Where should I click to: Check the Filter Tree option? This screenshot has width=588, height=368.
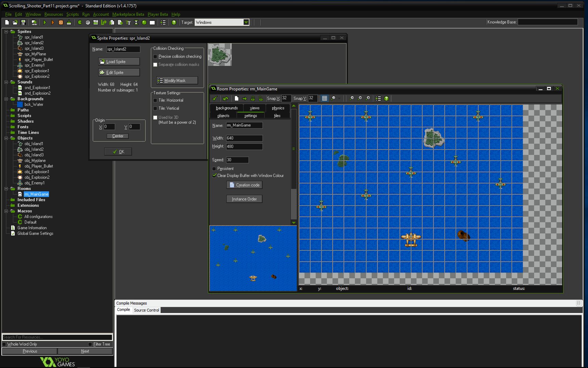coord(90,344)
